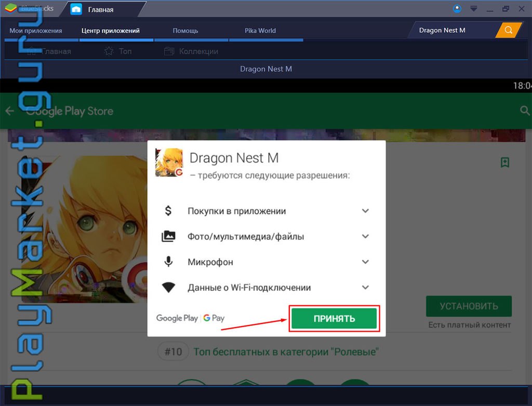The height and width of the screenshot is (406, 532).
Task: Click the Dragon Nest M dialog app icon
Action: point(169,163)
